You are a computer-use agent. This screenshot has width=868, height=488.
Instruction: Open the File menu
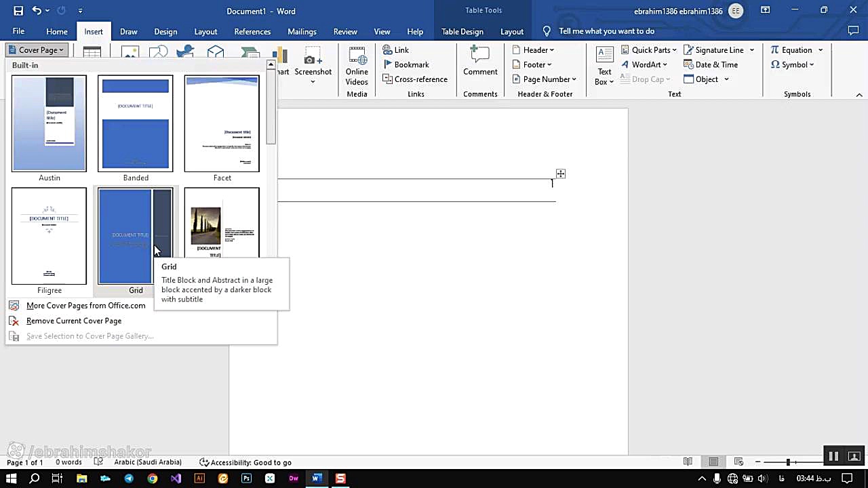click(x=18, y=31)
